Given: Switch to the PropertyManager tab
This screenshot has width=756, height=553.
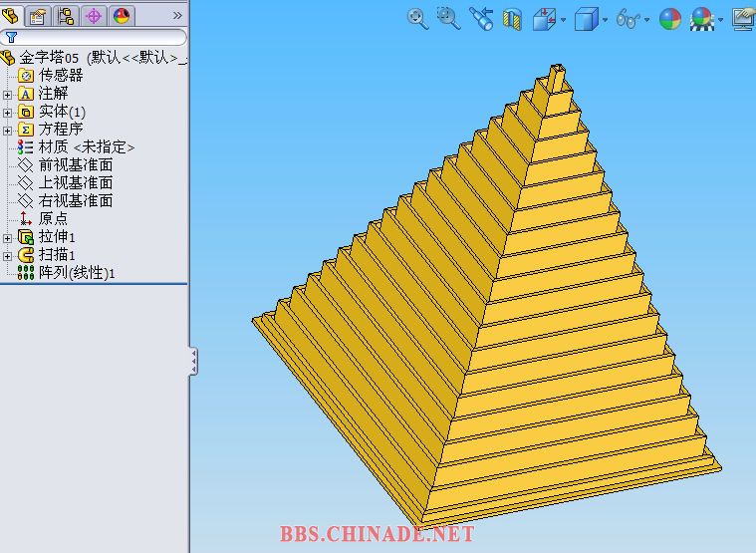Looking at the screenshot, I should 38,15.
